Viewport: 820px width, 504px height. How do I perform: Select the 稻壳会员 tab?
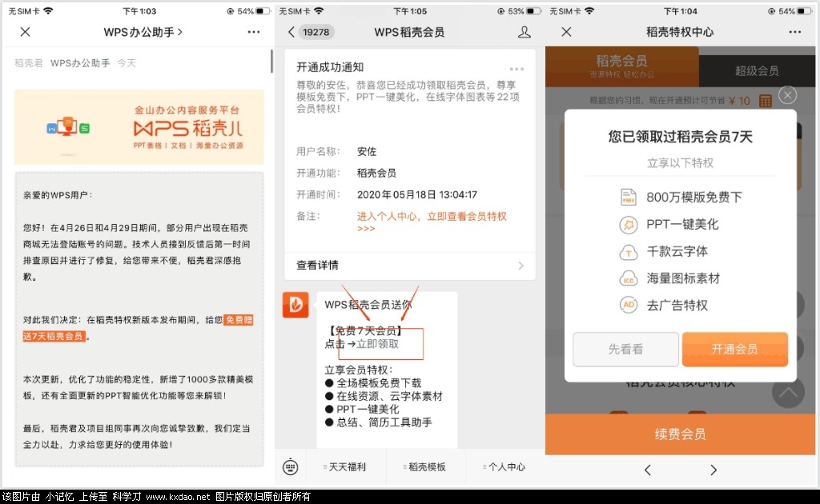[x=621, y=66]
